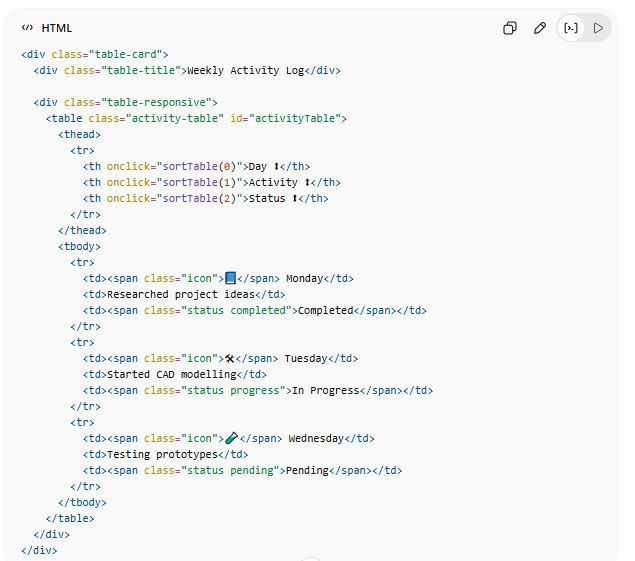Click the blue book emoji icon

tap(231, 278)
